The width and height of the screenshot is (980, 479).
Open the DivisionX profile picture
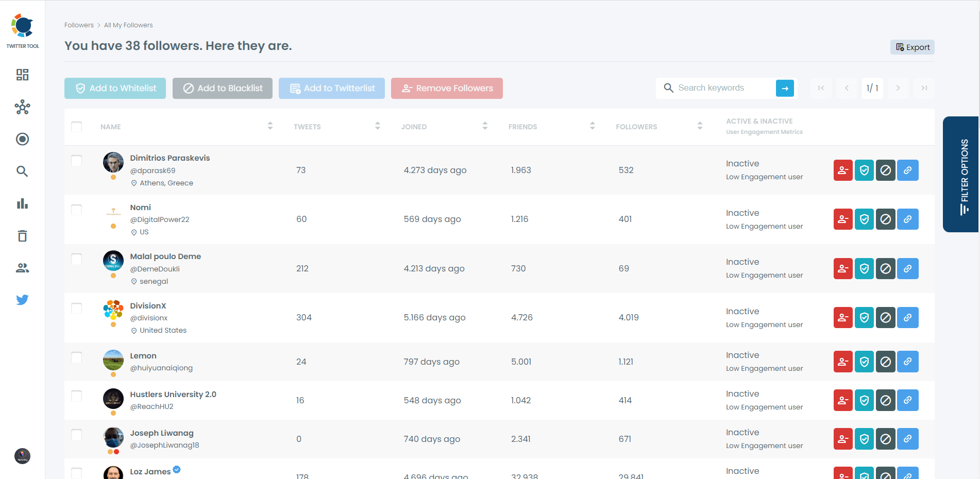(113, 310)
